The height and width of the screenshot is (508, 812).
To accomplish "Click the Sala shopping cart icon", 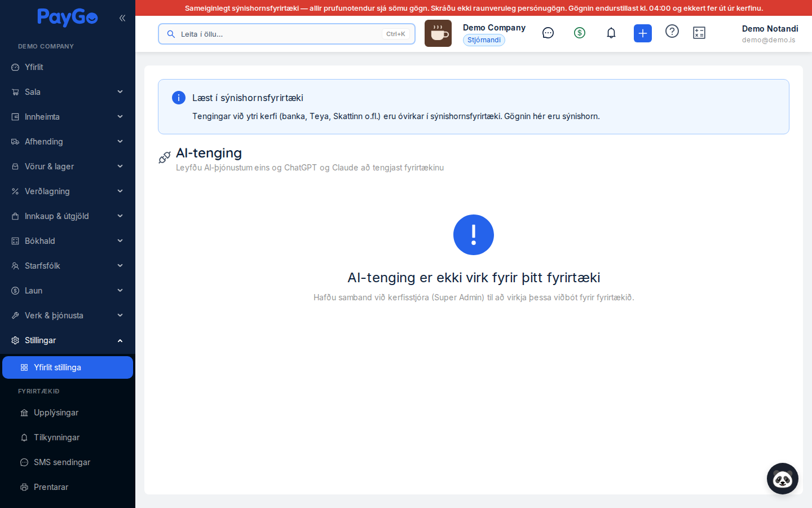I will click(15, 92).
